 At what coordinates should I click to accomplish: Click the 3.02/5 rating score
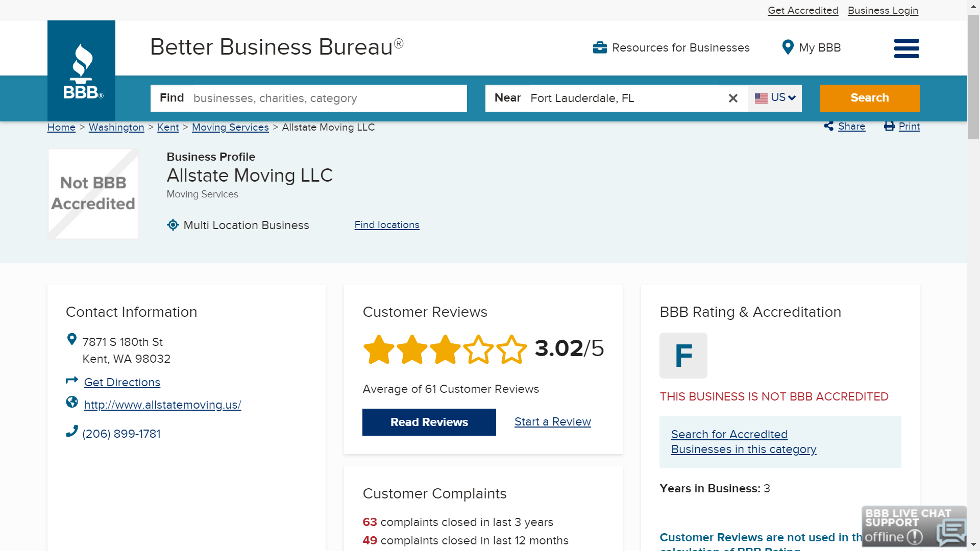pos(569,348)
